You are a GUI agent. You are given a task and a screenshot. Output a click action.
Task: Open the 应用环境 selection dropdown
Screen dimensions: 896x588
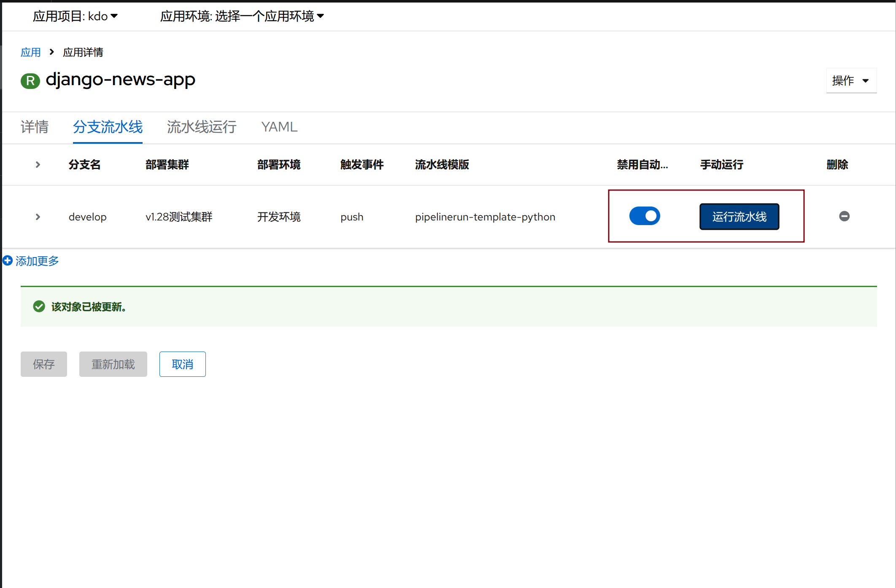(242, 16)
